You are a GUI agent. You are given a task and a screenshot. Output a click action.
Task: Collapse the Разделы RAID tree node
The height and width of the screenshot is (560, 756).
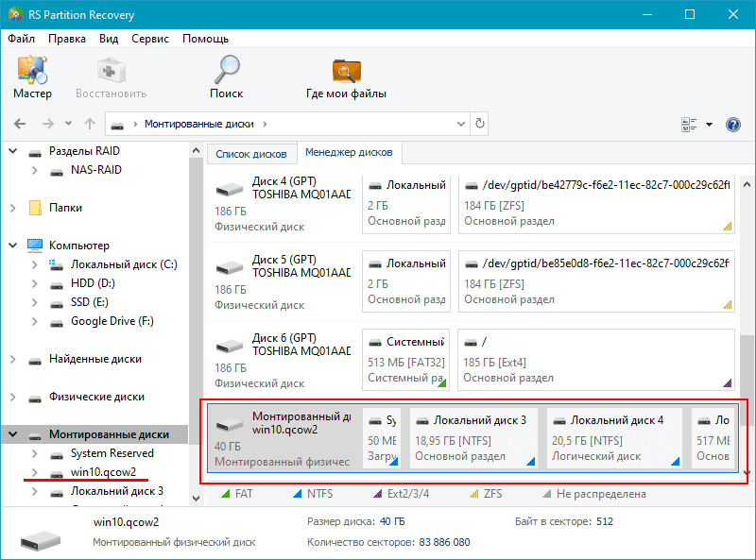(x=13, y=151)
